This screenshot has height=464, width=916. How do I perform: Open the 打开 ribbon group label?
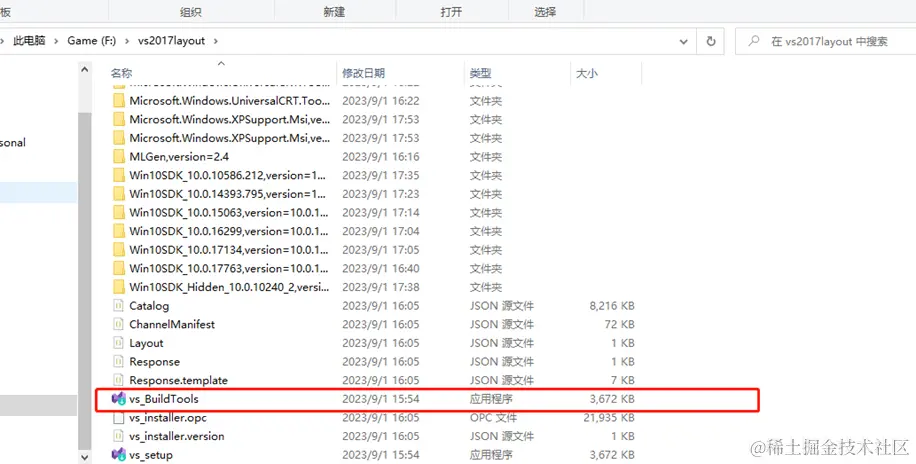[451, 12]
